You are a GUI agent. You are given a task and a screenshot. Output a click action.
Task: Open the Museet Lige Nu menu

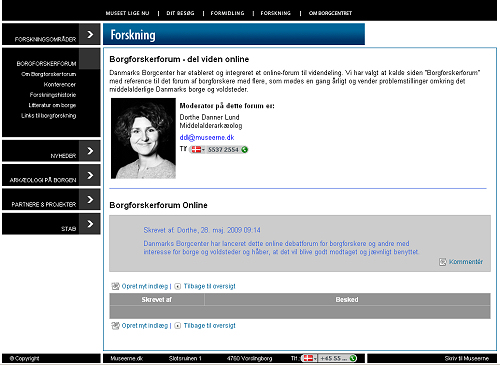[x=127, y=13]
